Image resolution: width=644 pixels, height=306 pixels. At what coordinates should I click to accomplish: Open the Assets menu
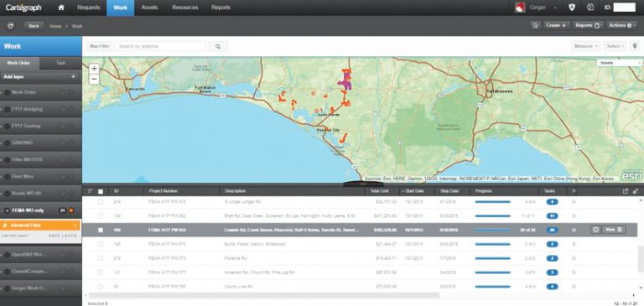coord(149,8)
